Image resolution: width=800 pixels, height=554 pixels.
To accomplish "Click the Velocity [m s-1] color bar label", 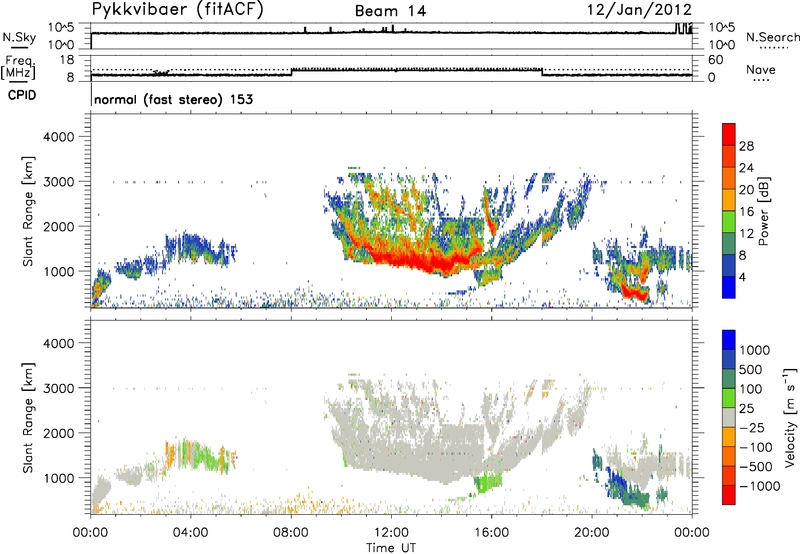I will [x=790, y=418].
